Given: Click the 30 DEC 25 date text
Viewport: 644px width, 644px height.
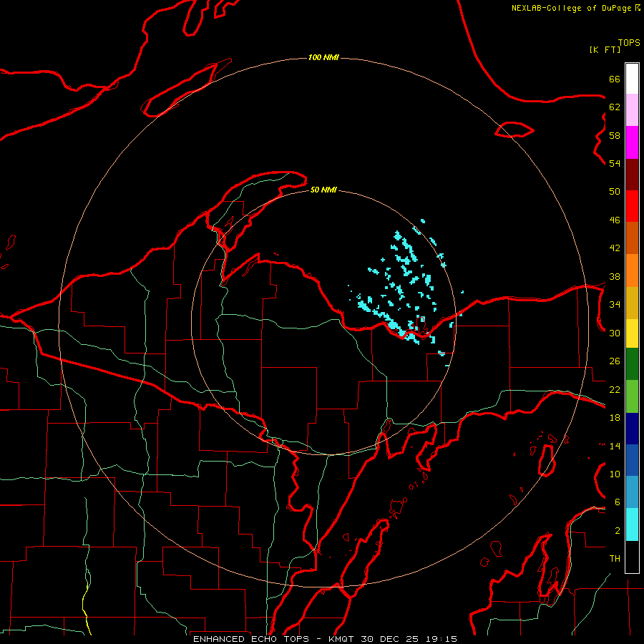Looking at the screenshot, I should [390, 639].
